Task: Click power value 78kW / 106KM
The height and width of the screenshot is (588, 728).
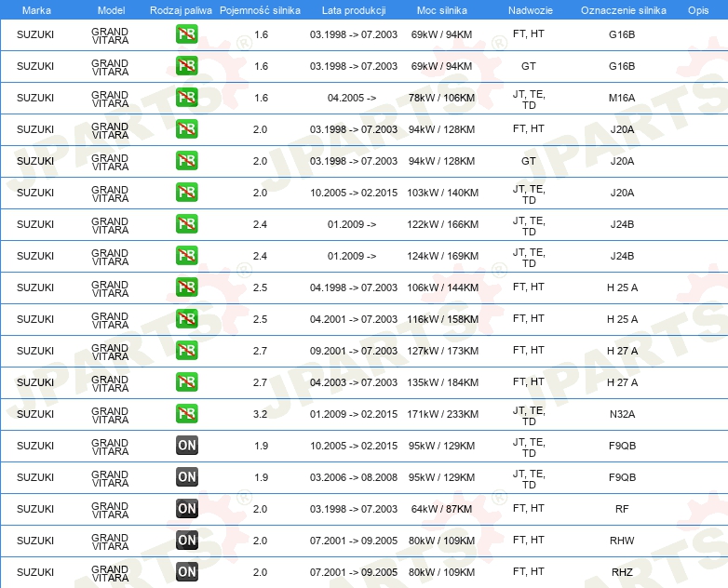Action: tap(441, 98)
